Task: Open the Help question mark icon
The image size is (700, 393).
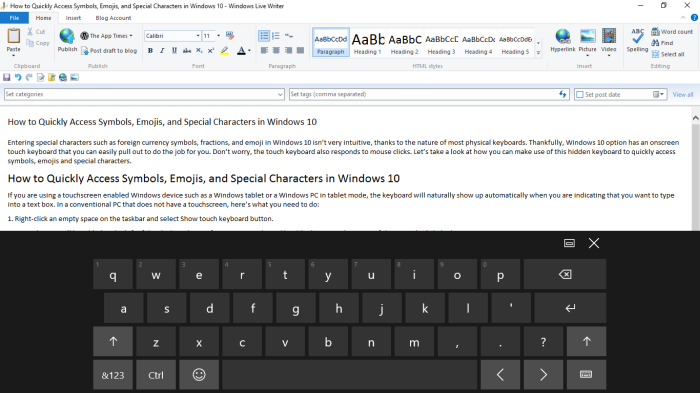Action: pyautogui.click(x=694, y=17)
